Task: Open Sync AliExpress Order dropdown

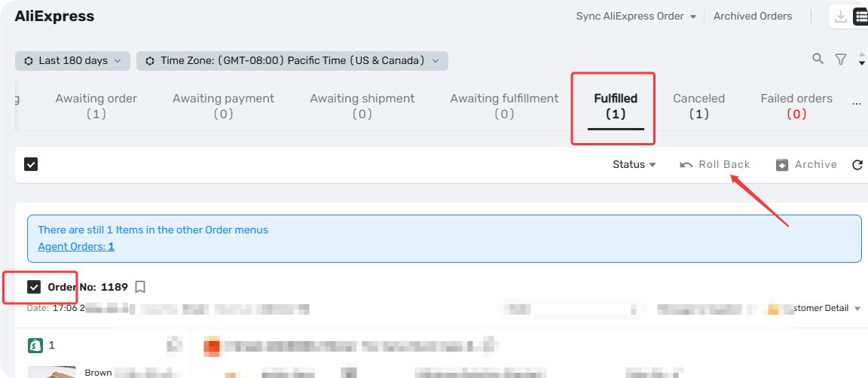Action: [x=636, y=17]
